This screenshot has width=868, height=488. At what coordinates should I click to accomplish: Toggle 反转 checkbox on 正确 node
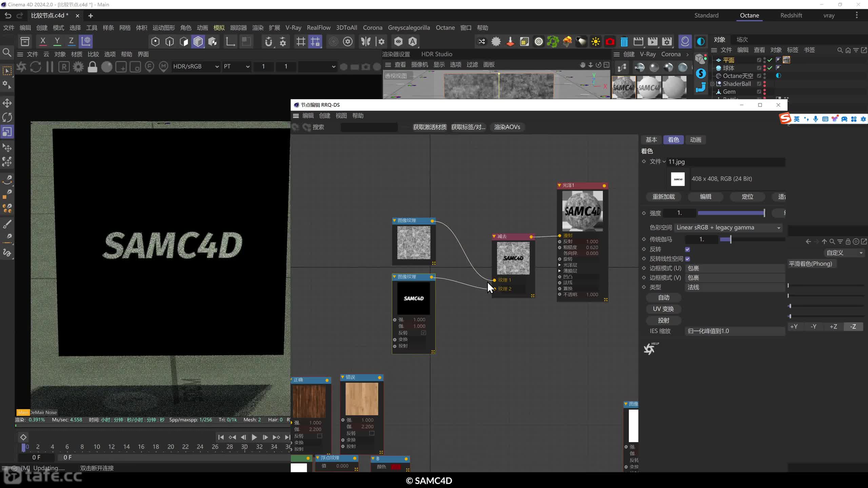(x=319, y=436)
